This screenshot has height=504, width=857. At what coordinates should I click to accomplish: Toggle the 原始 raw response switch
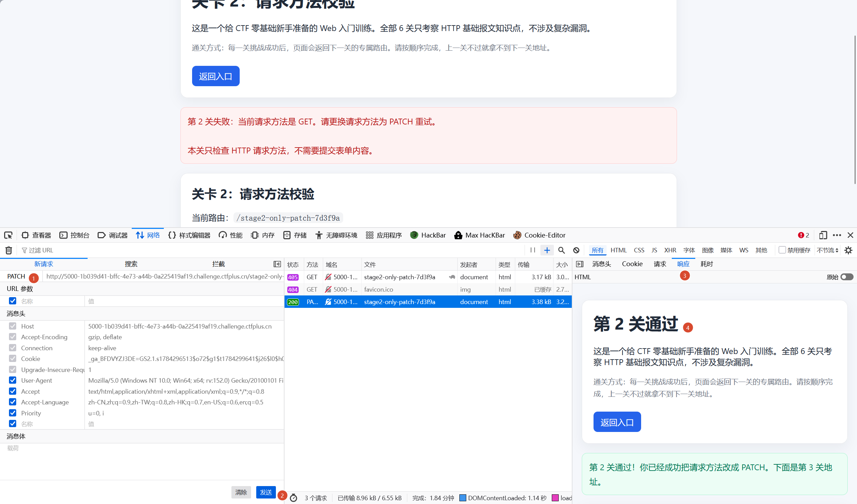[847, 277]
